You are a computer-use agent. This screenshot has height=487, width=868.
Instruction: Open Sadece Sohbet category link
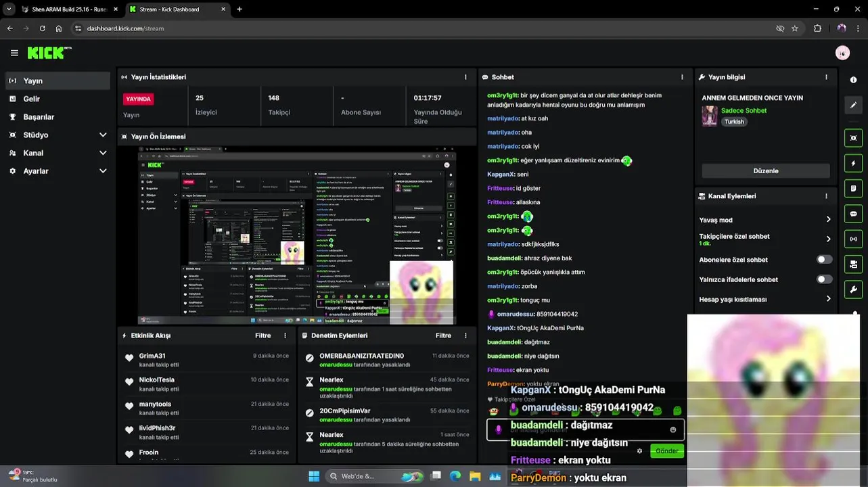tap(744, 110)
